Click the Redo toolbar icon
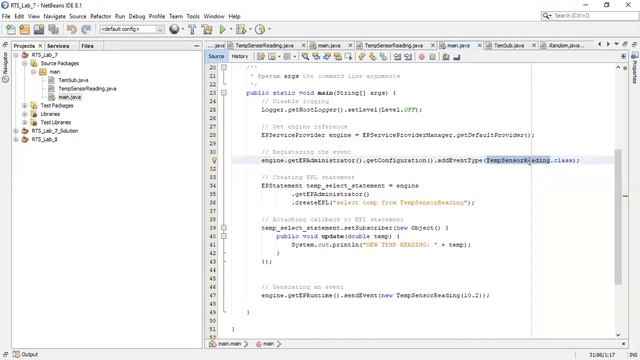640x360 pixels. (86, 29)
